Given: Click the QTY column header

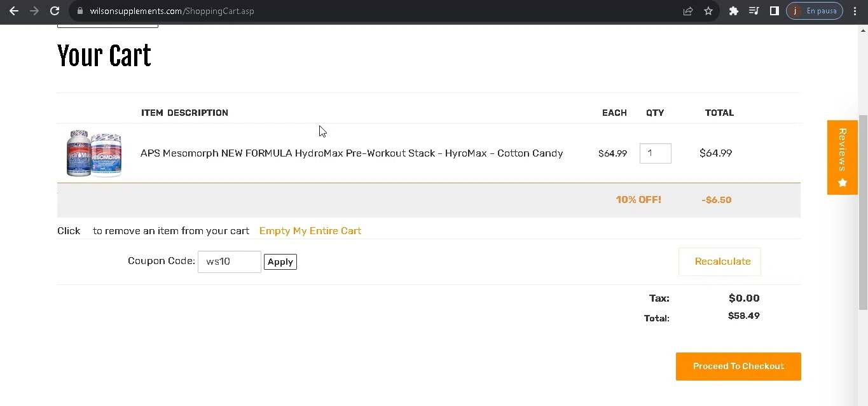Looking at the screenshot, I should click(x=655, y=113).
